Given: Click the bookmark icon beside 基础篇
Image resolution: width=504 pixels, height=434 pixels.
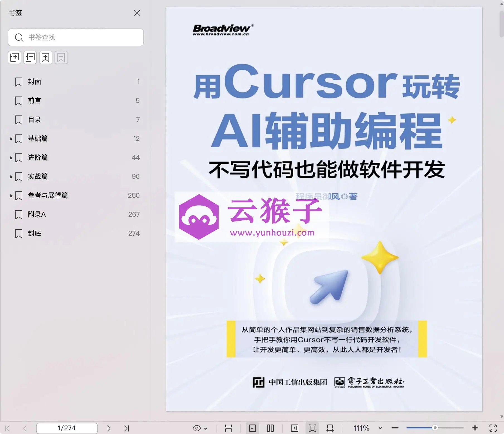Looking at the screenshot, I should coord(19,139).
